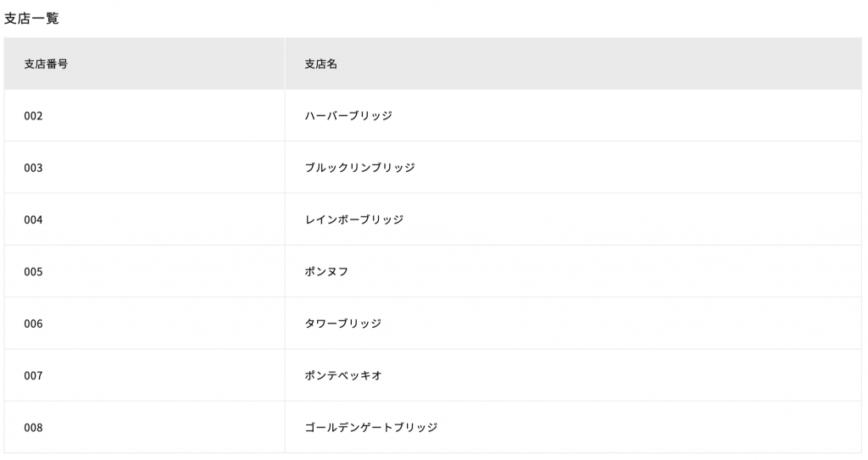Image resolution: width=868 pixels, height=460 pixels.
Task: Click empty area of the 005 ポンヌフ row
Action: [609, 272]
